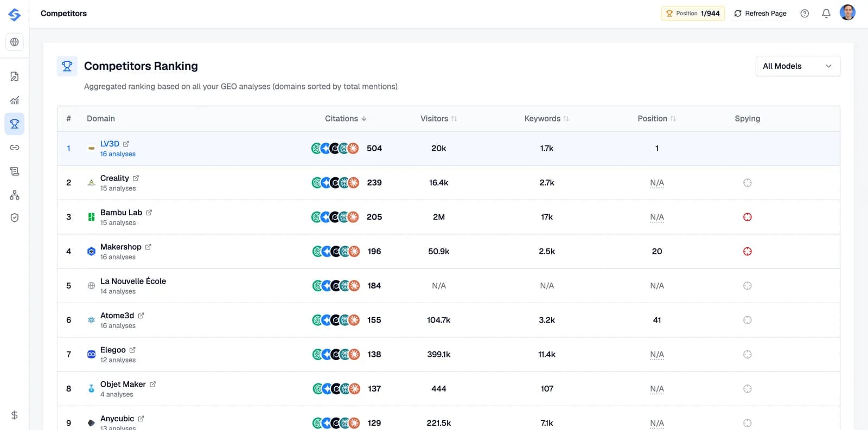Sort the table by Visitors column
The image size is (868, 430).
(438, 119)
